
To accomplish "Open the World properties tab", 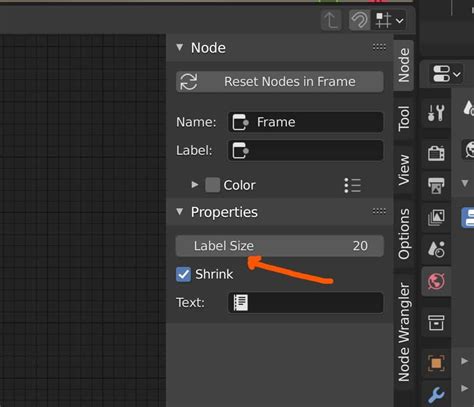I will (436, 281).
